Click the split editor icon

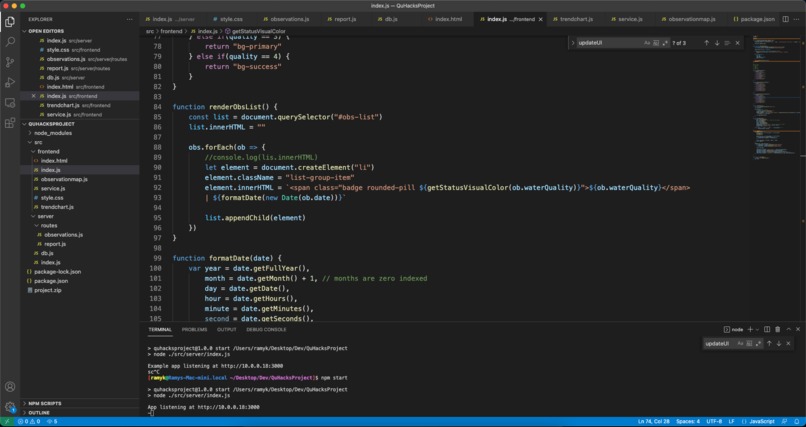coord(786,19)
